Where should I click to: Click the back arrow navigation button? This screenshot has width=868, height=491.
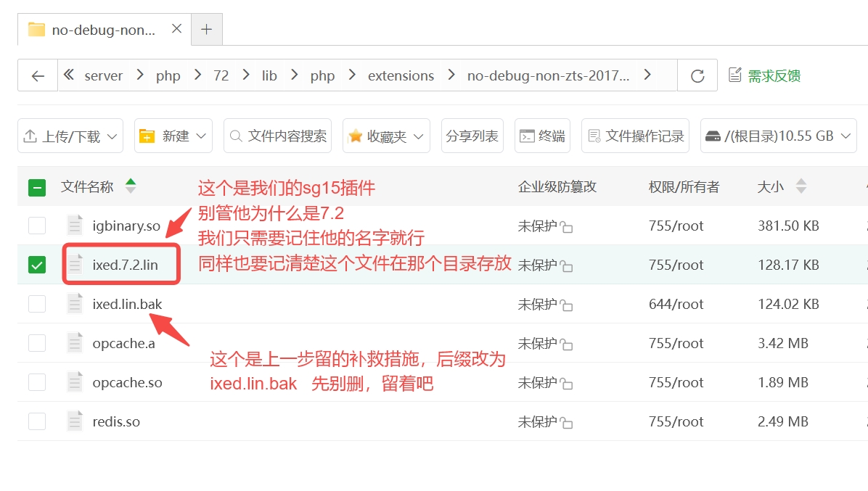pyautogui.click(x=38, y=75)
